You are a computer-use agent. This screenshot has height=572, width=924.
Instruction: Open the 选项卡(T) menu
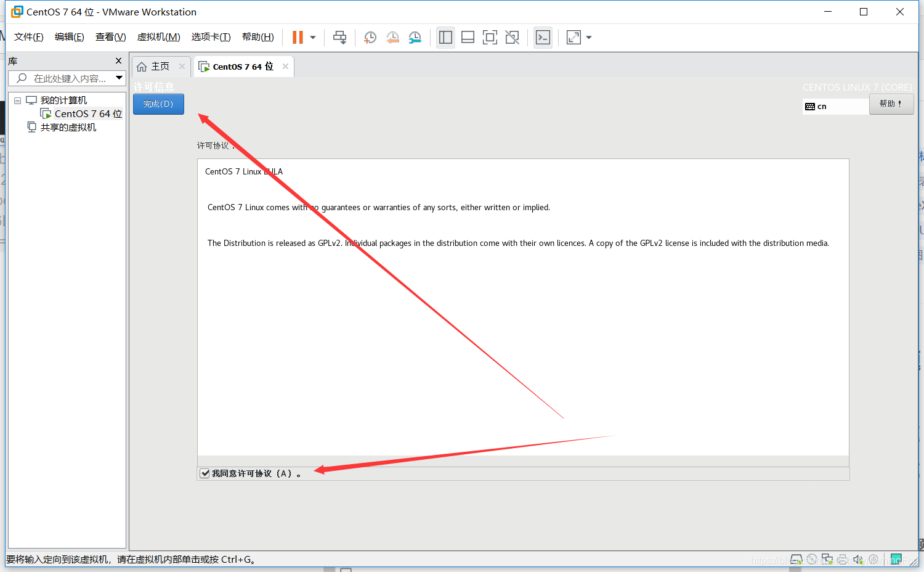(211, 37)
